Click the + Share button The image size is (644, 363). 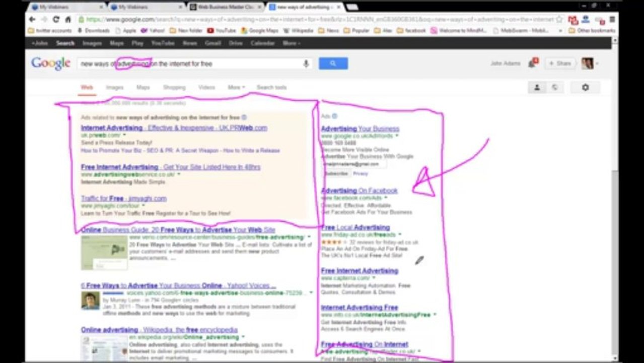(x=560, y=64)
